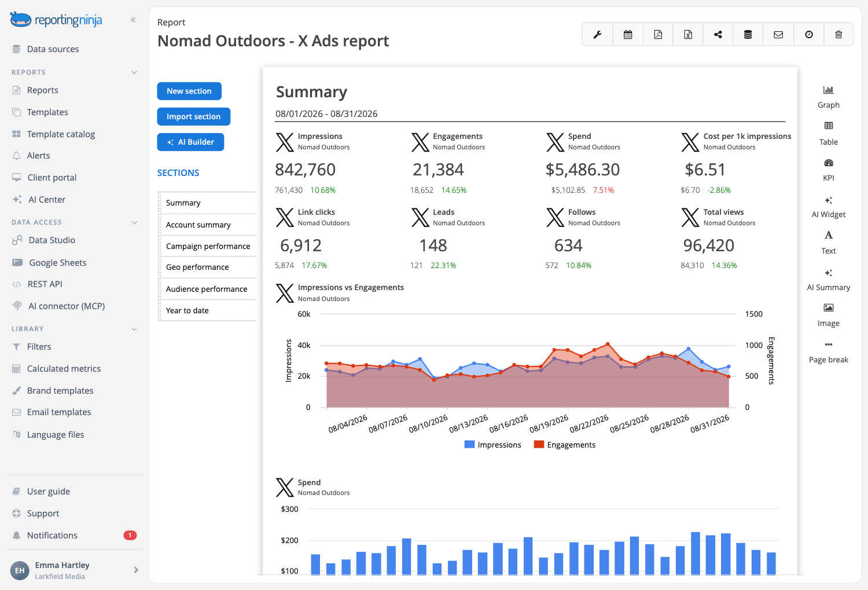Image resolution: width=868 pixels, height=590 pixels.
Task: Click the reportingninja logo
Action: (x=56, y=20)
